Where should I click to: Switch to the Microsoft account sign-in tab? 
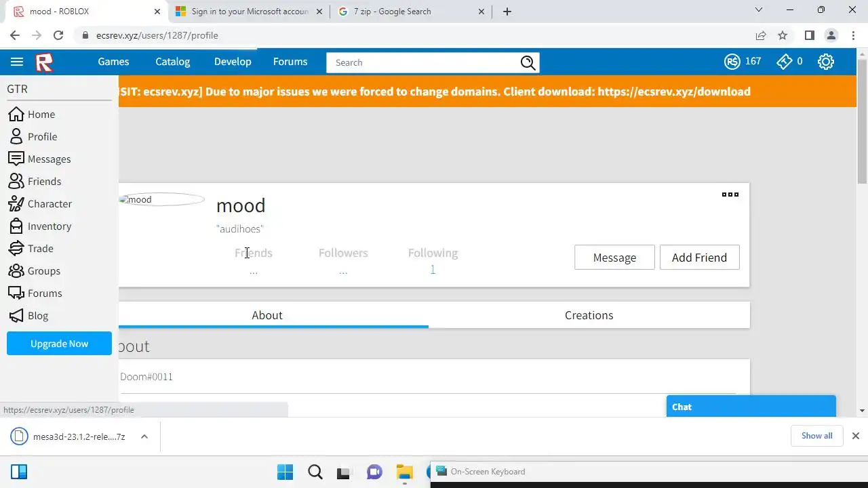pyautogui.click(x=249, y=12)
